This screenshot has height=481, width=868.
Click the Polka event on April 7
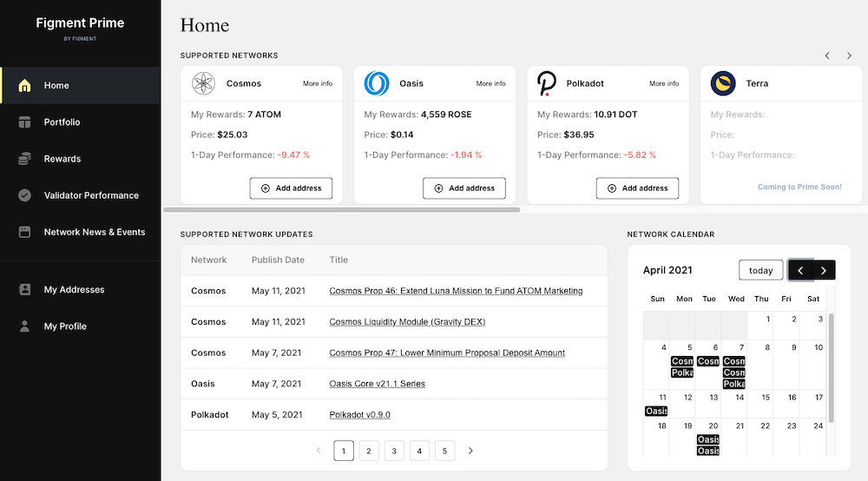click(734, 384)
